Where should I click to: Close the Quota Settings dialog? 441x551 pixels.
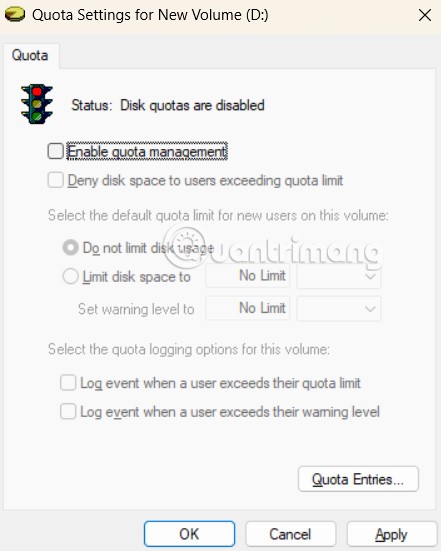[425, 15]
